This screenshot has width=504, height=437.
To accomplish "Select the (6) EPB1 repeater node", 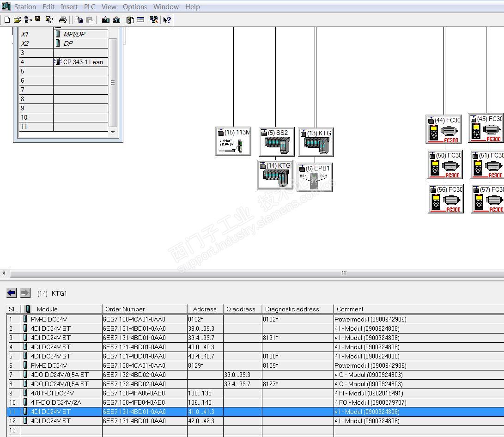I will click(x=315, y=177).
